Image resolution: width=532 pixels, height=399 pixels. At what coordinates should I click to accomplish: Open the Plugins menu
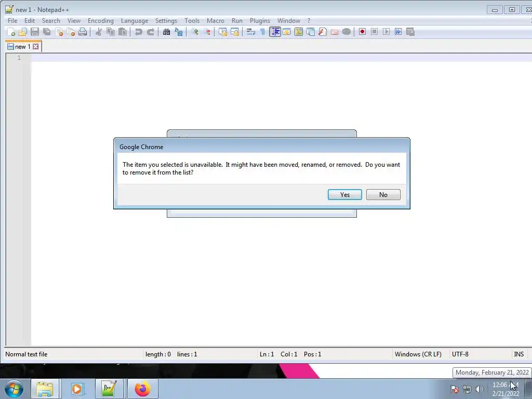click(260, 21)
